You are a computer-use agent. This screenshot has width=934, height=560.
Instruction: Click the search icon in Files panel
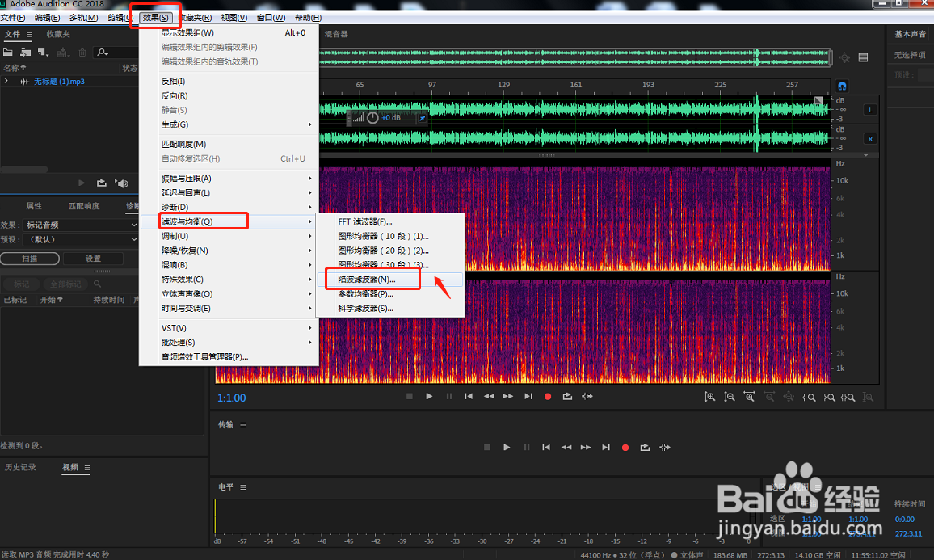[103, 53]
